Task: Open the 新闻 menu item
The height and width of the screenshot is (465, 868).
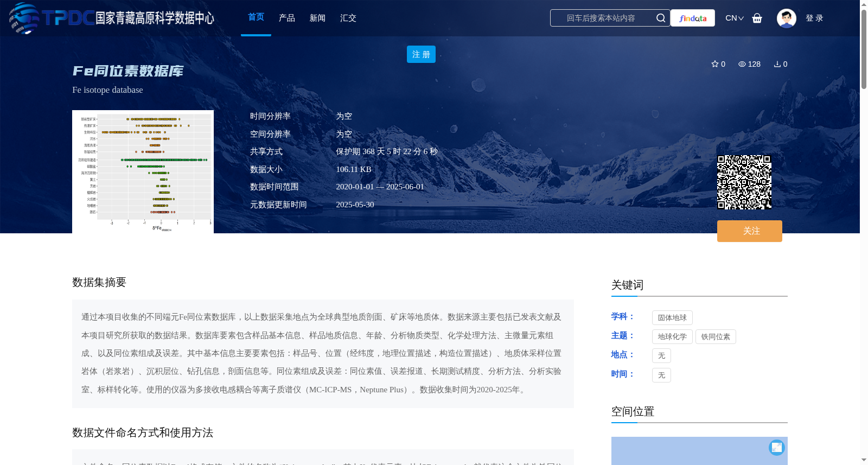Action: click(317, 18)
